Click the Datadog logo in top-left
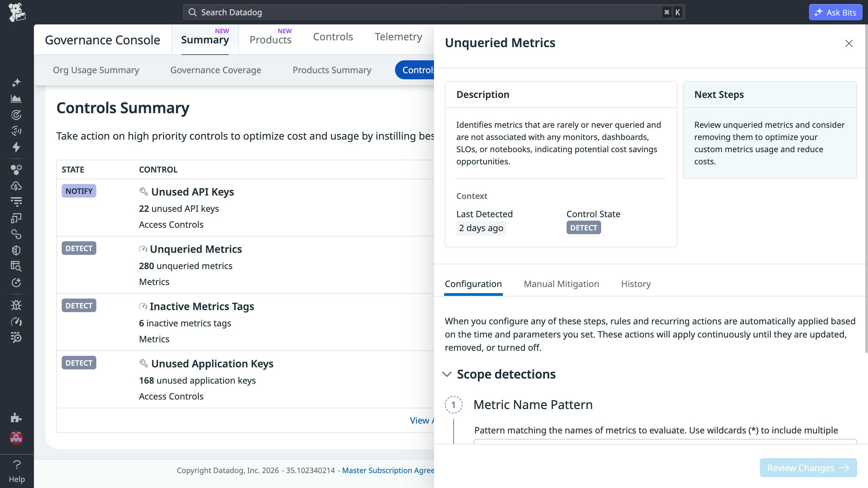 (17, 12)
